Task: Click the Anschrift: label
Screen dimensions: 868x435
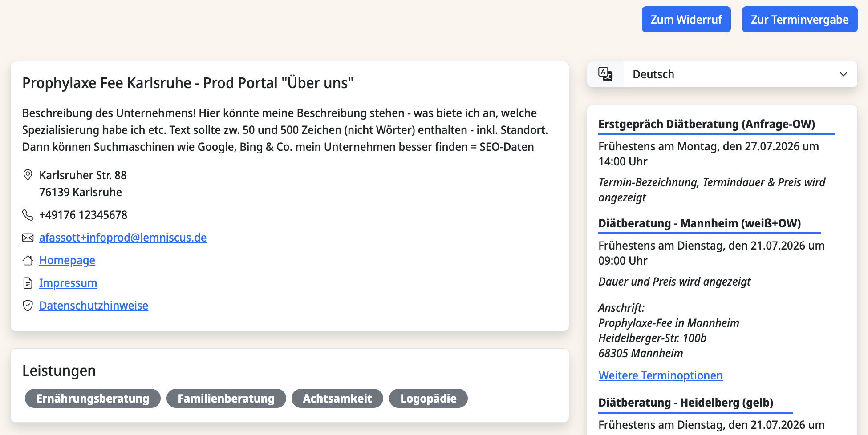Action: click(621, 308)
